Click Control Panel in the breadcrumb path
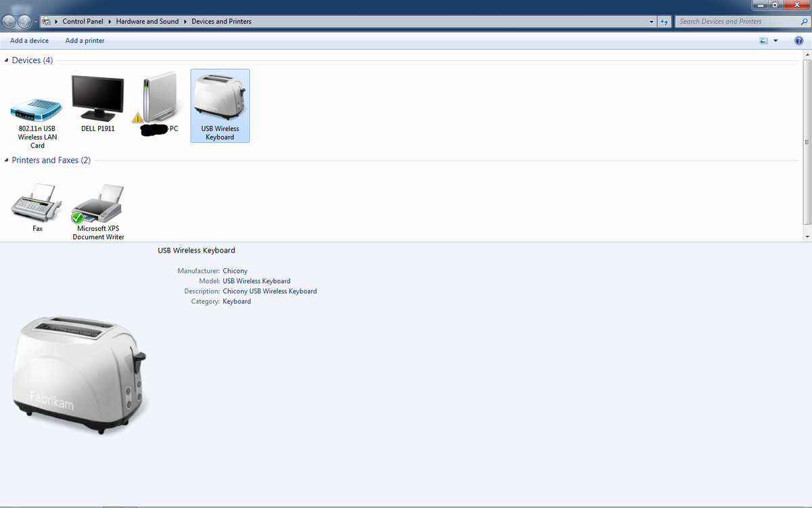The image size is (812, 508). pyautogui.click(x=83, y=22)
